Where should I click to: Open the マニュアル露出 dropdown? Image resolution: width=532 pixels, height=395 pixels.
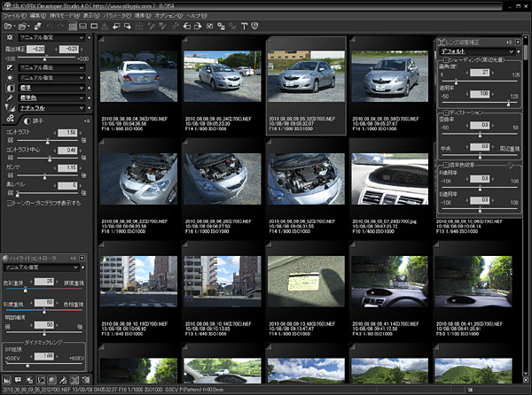51,68
